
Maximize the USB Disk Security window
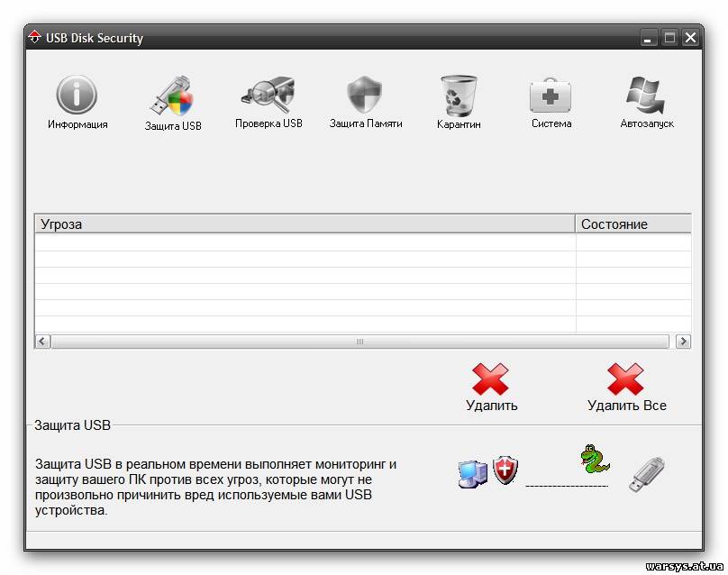coord(669,38)
